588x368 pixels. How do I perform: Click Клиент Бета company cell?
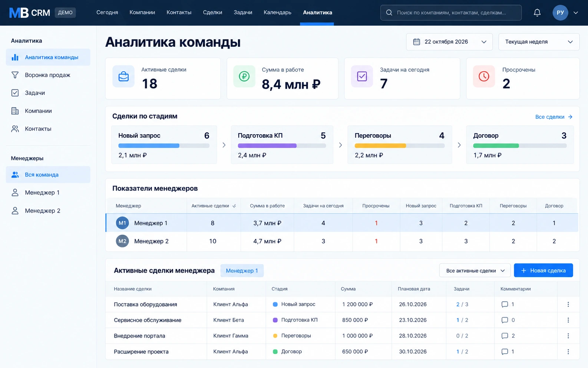228,320
